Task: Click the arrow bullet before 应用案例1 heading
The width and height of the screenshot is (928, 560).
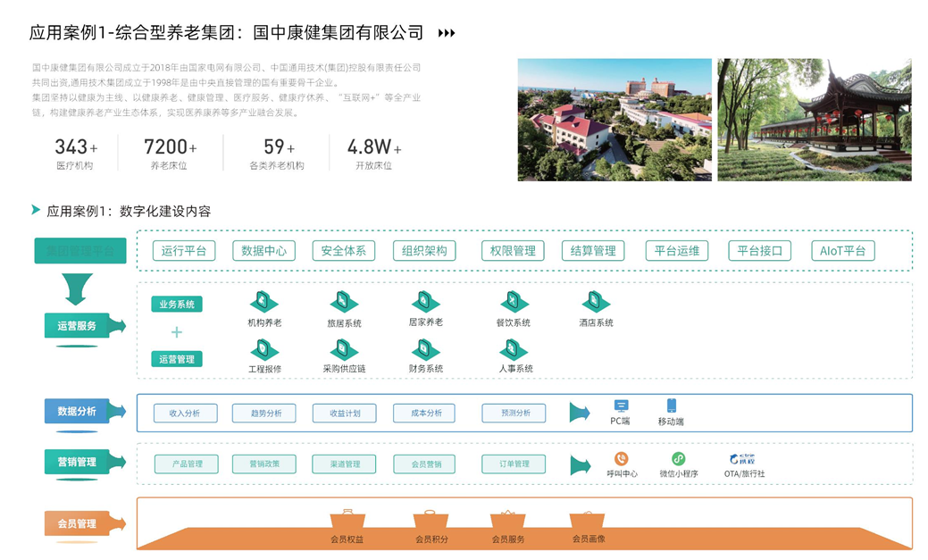Action: 36,210
